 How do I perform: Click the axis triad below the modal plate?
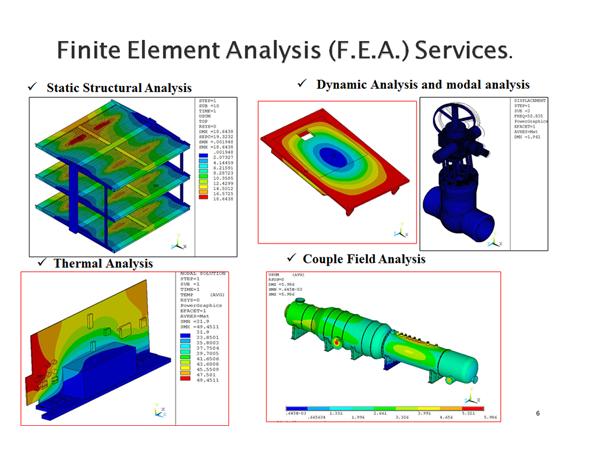coord(402,232)
